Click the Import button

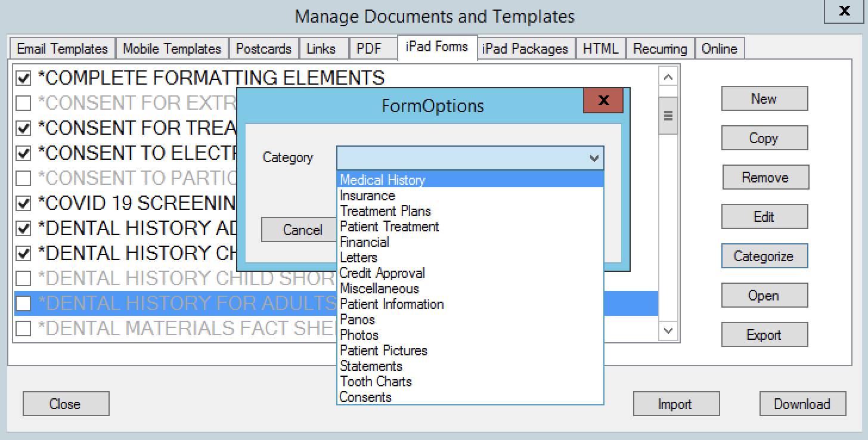[676, 404]
